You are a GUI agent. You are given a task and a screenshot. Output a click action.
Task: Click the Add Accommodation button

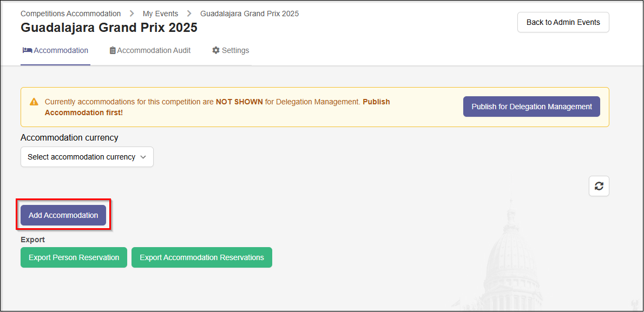pyautogui.click(x=63, y=215)
